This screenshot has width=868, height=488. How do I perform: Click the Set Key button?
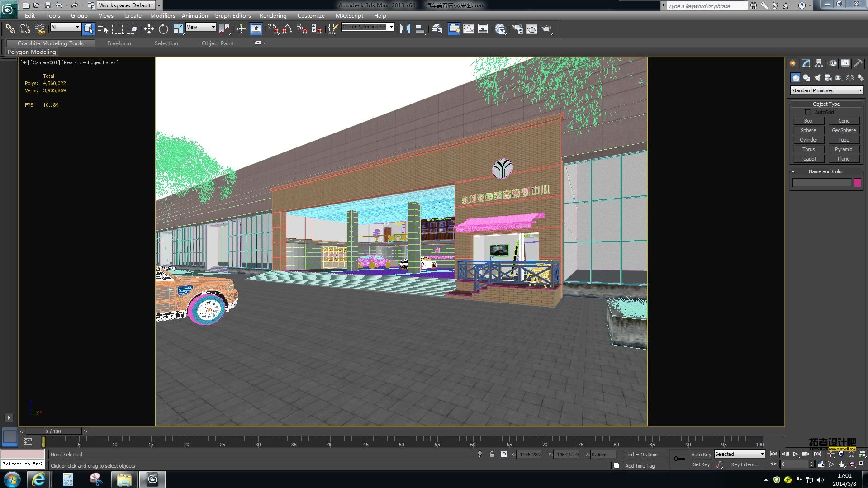coord(702,464)
